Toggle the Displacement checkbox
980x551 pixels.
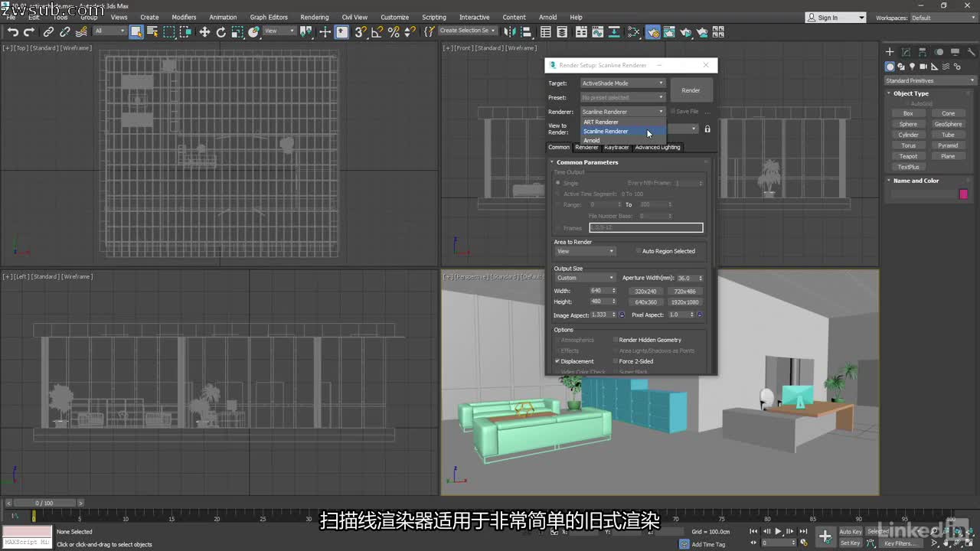(557, 361)
